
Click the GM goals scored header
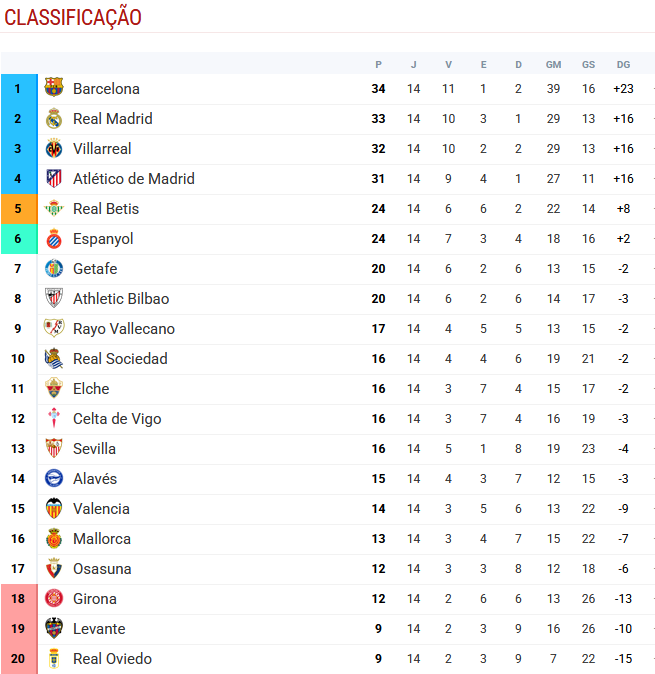click(553, 64)
